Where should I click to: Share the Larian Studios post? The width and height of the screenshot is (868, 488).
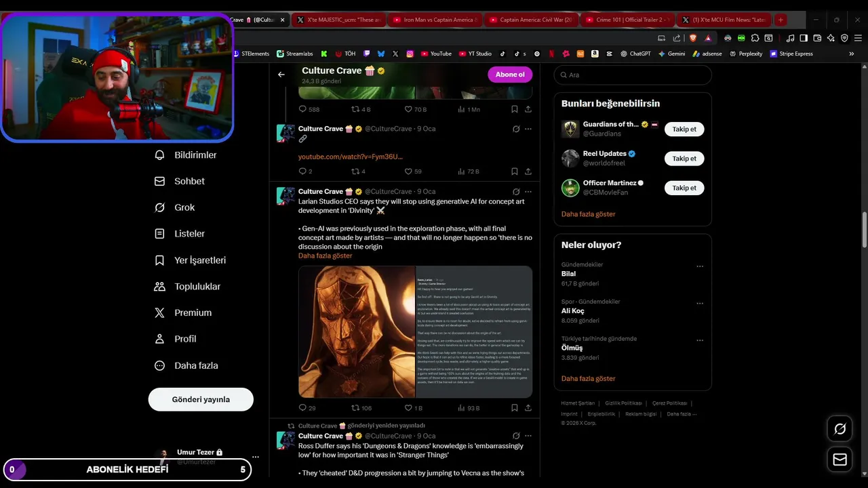(x=528, y=408)
